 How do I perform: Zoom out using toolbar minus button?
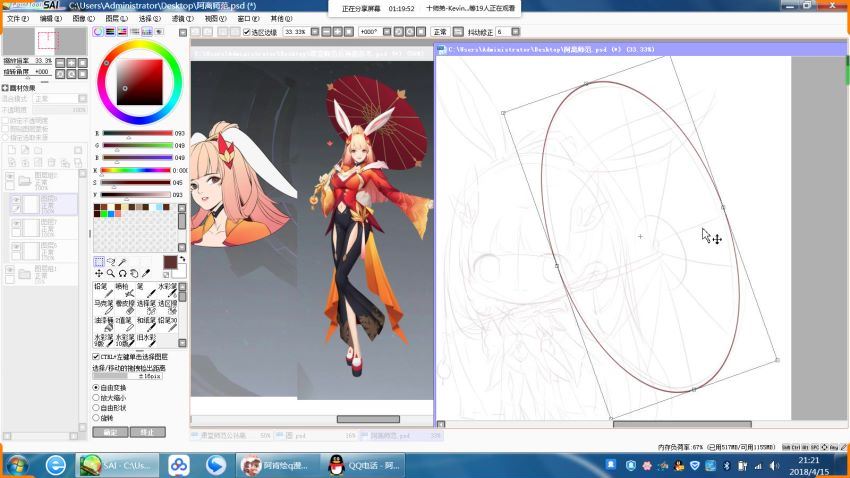pyautogui.click(x=326, y=32)
